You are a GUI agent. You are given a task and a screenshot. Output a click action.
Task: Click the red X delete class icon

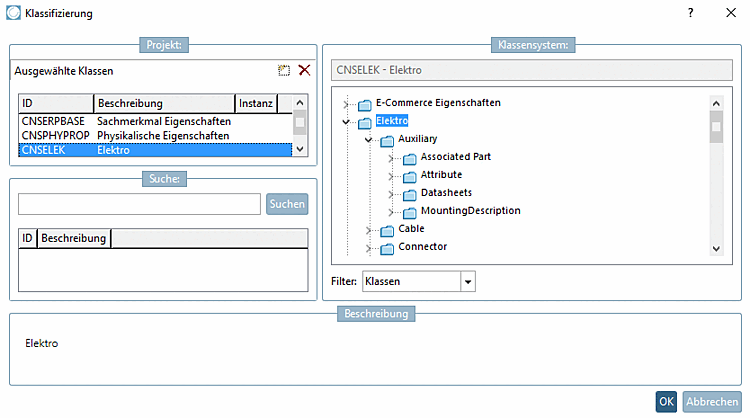pyautogui.click(x=304, y=71)
